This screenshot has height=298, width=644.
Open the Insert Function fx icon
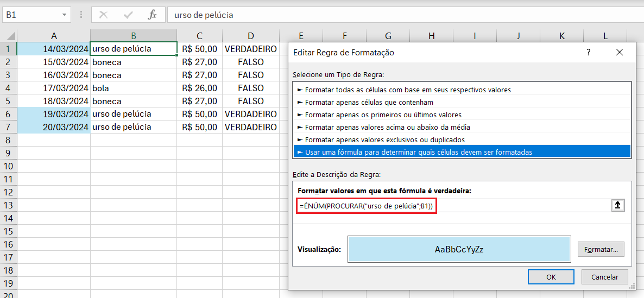(x=153, y=15)
